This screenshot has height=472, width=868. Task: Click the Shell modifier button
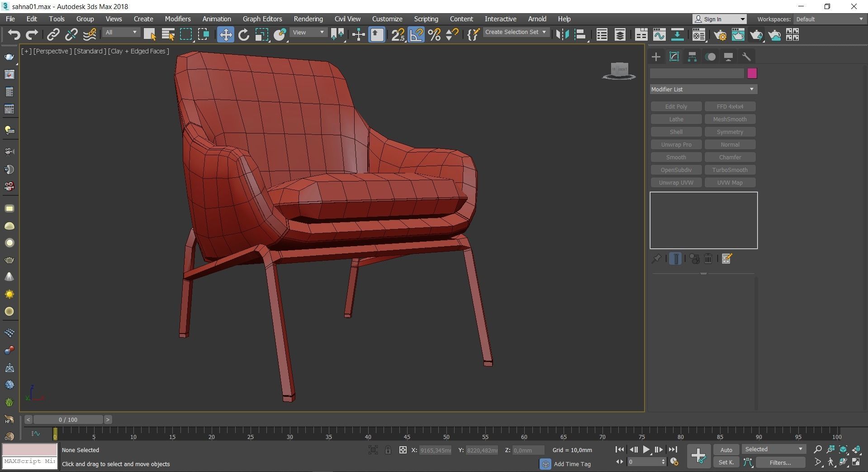click(676, 132)
